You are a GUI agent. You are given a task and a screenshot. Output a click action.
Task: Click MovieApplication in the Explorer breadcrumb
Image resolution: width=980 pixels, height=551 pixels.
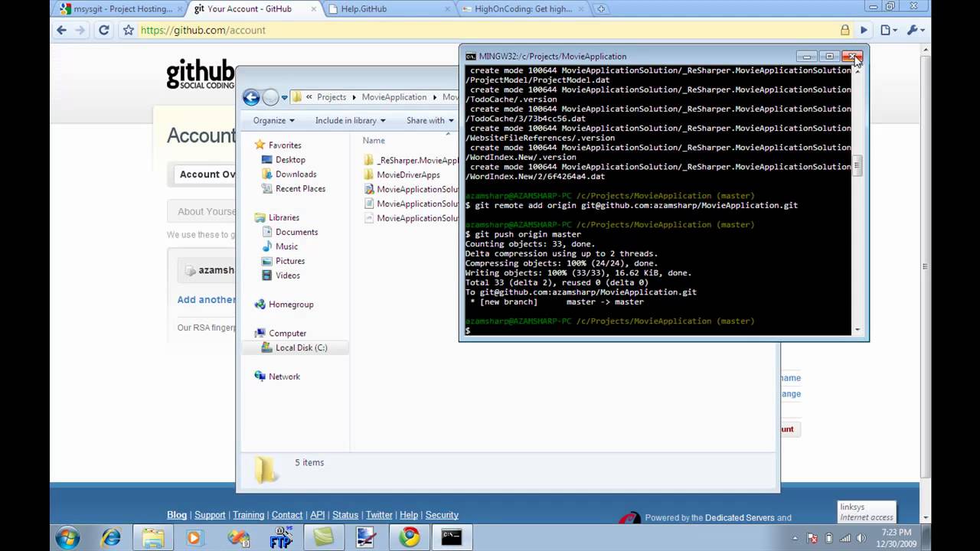pos(394,97)
